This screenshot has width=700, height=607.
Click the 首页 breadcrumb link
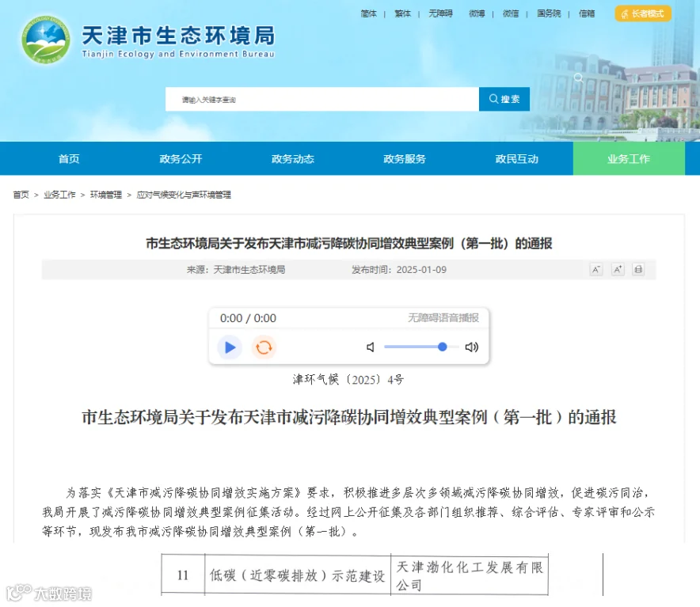pos(21,195)
